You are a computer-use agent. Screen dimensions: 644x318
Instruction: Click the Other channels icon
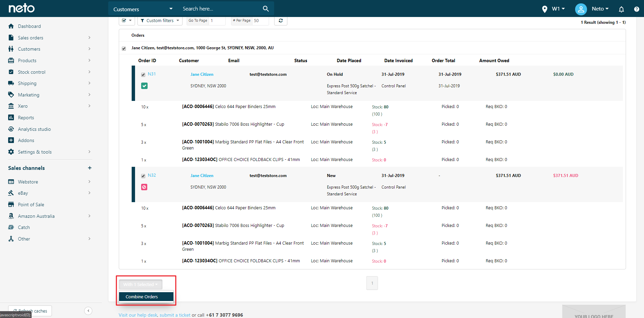[x=11, y=239]
